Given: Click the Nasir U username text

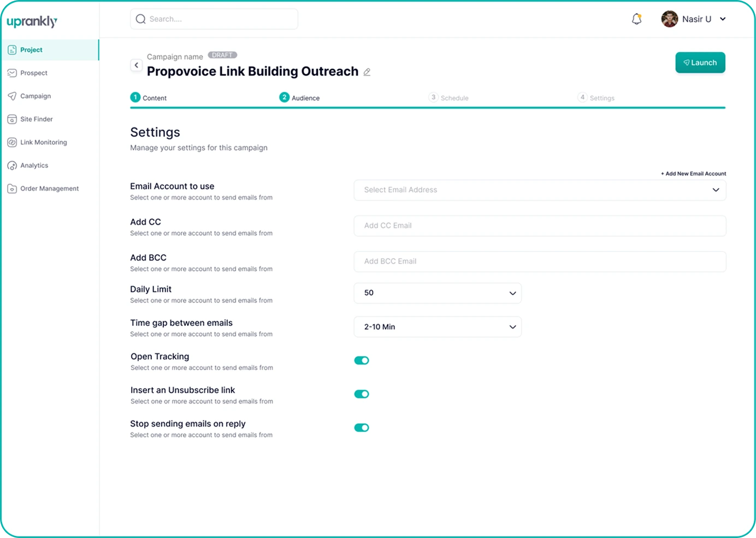Looking at the screenshot, I should tap(696, 19).
